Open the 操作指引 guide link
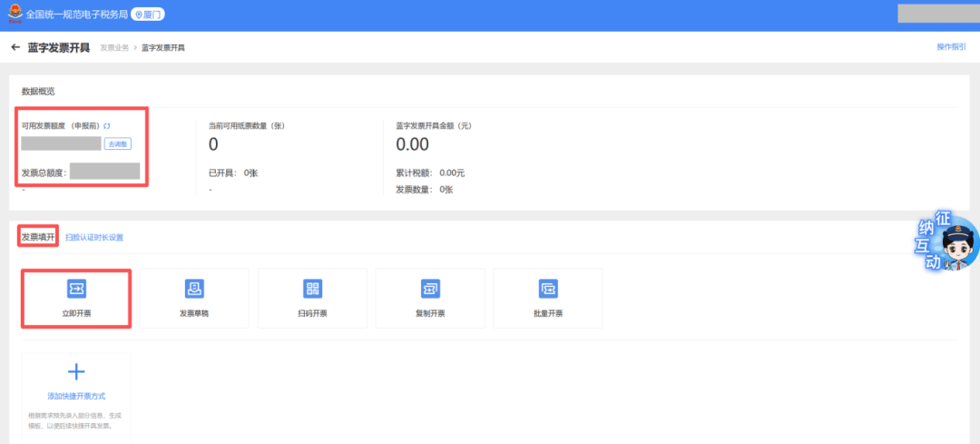The image size is (980, 444). pos(950,46)
